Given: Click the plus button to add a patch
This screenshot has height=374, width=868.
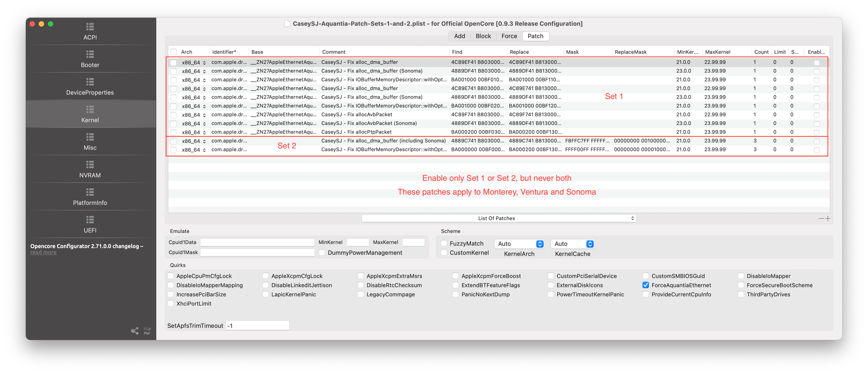Looking at the screenshot, I should (828, 218).
